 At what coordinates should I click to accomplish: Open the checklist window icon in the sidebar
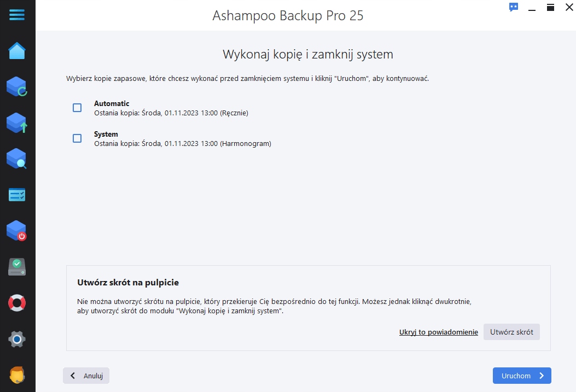pos(17,195)
